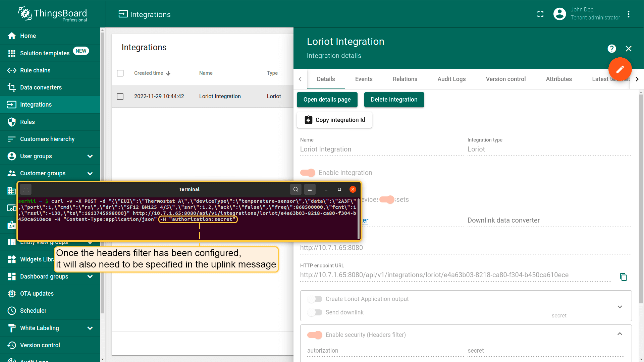Click the terminal search icon
644x362 pixels.
point(296,189)
